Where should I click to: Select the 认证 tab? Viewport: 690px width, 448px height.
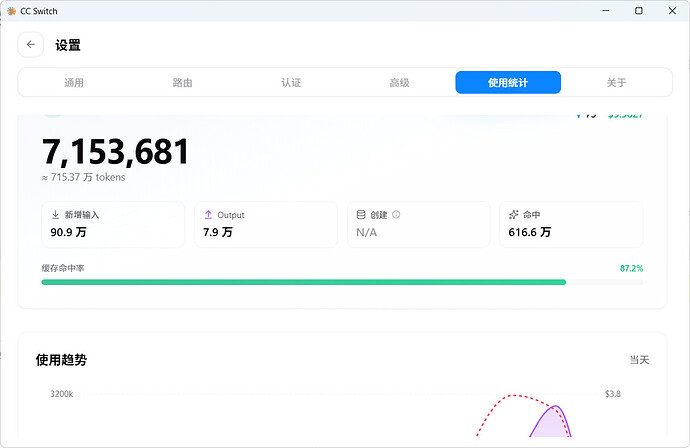tap(291, 82)
